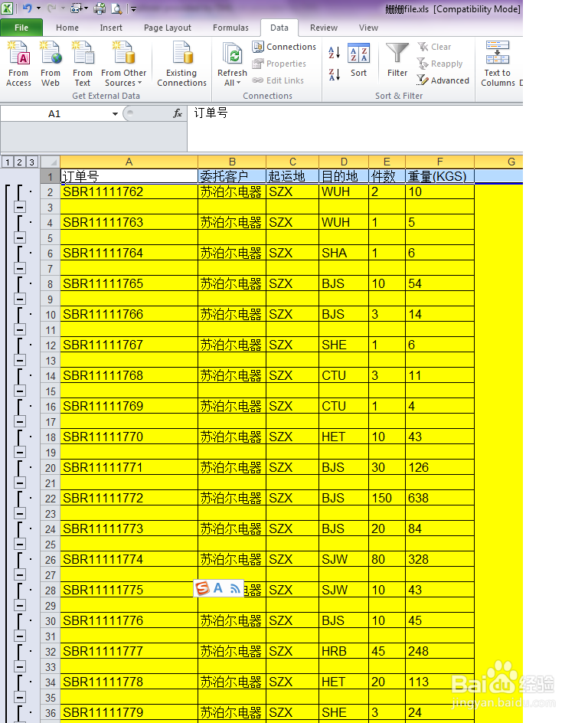The image size is (588, 723).
Task: Click the Quick Print icon
Action: (x=100, y=8)
